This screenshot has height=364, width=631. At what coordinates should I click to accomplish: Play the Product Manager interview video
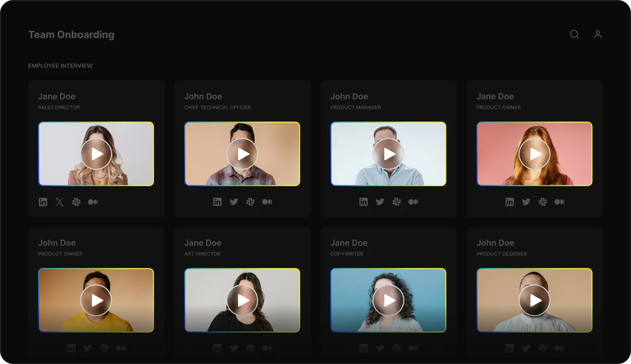click(x=388, y=154)
